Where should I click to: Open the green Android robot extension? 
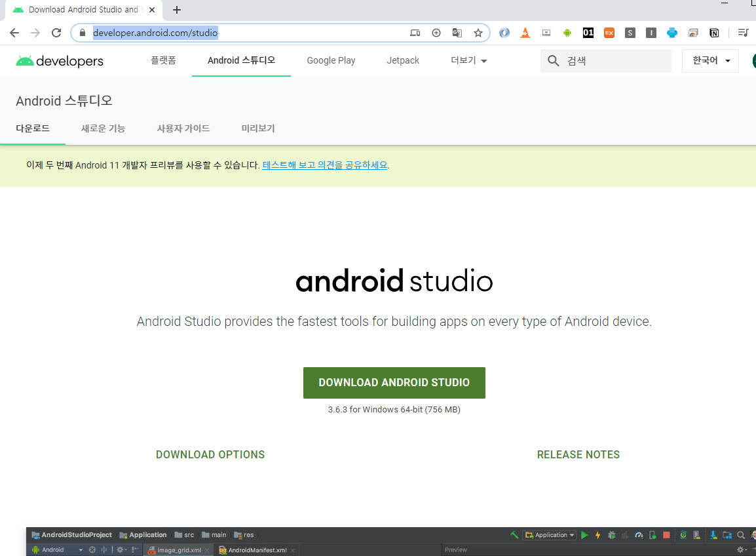tap(567, 33)
